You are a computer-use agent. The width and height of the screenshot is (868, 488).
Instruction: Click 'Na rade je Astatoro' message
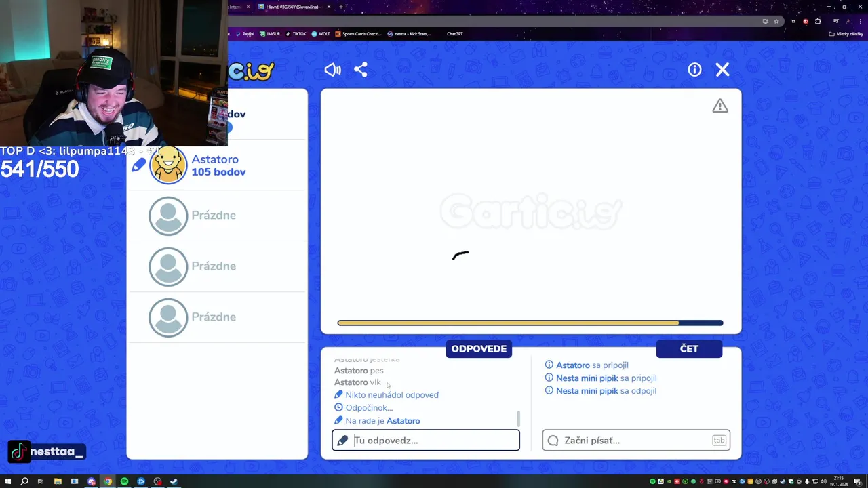click(x=377, y=421)
